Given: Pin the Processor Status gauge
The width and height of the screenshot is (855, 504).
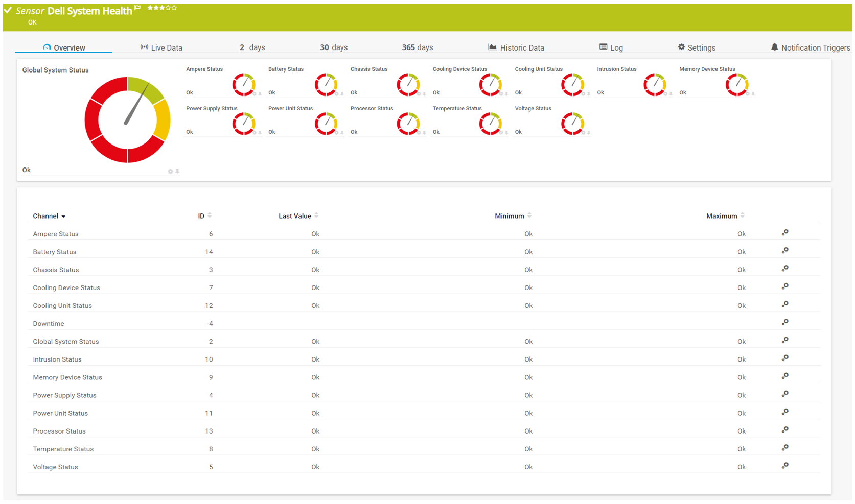Looking at the screenshot, I should point(424,133).
